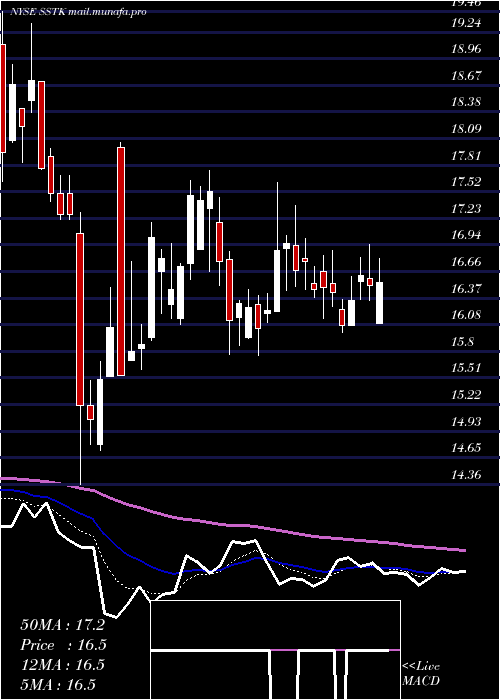The image size is (500, 700).
Task: Click the 16.37 price axis label
Action: tap(467, 288)
